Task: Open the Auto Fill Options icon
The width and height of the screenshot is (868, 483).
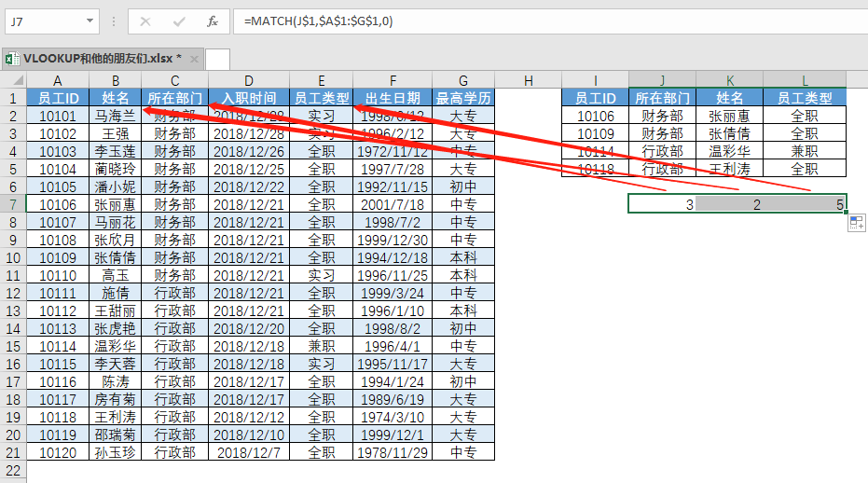Action: pyautogui.click(x=857, y=222)
